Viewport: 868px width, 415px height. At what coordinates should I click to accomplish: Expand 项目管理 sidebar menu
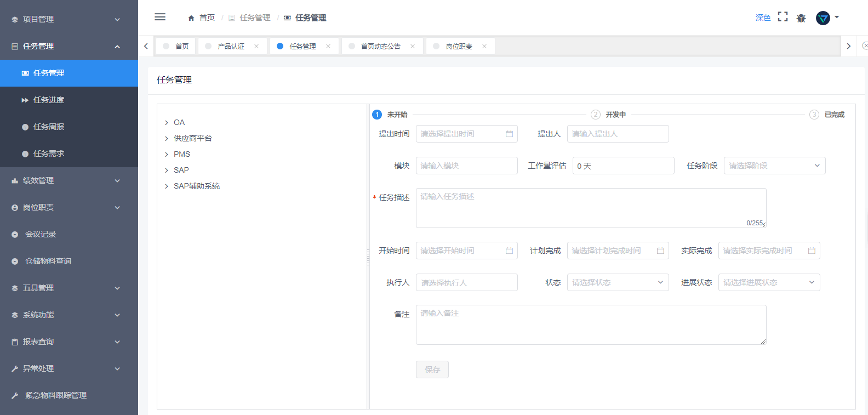(x=69, y=19)
